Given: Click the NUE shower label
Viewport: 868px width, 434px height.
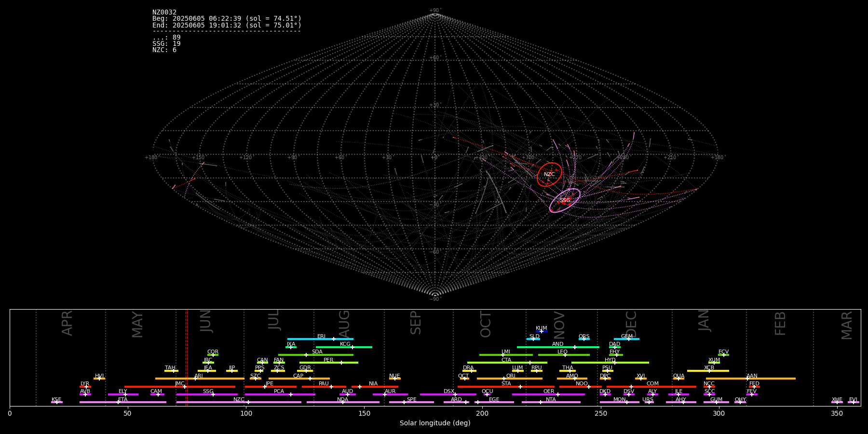Looking at the screenshot, I should (394, 376).
